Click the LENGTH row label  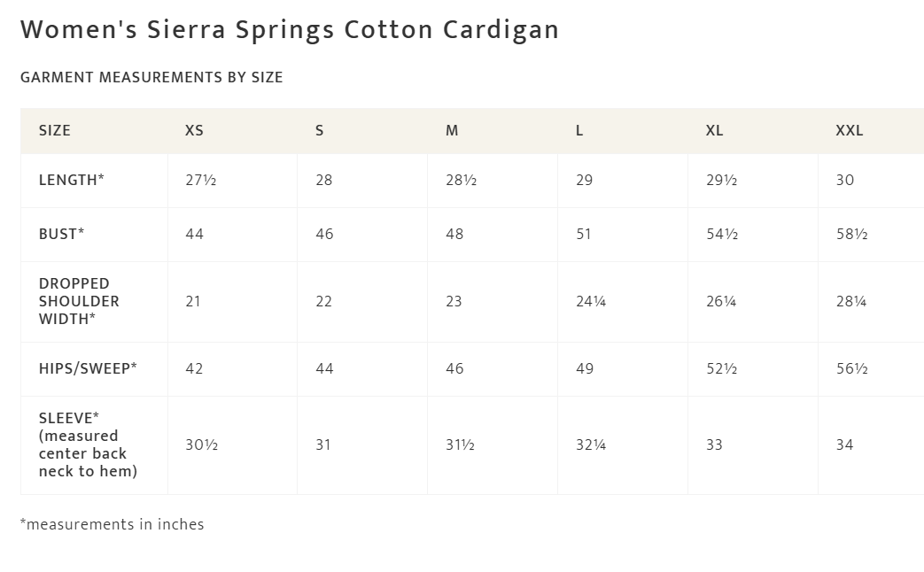(x=72, y=180)
